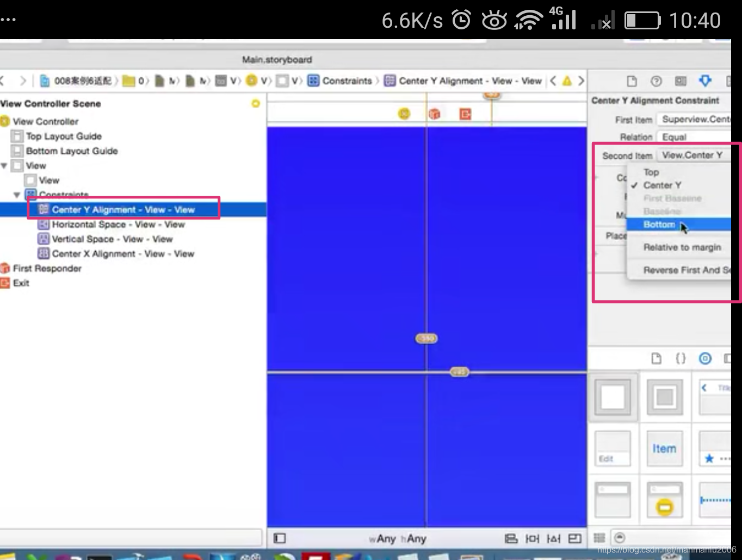Click wAny hAny size class selector
742x560 pixels.
coord(398,539)
